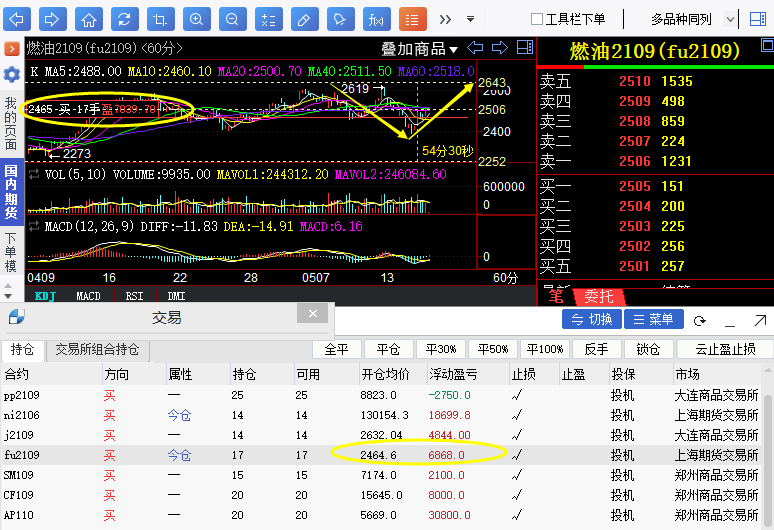Toggle stop-loss checkmark for ni2106
This screenshot has width=774, height=530.
click(517, 415)
